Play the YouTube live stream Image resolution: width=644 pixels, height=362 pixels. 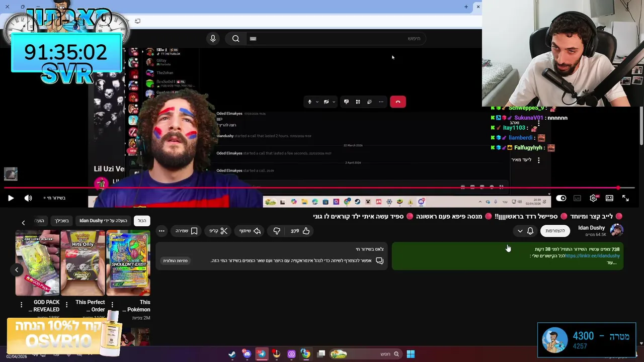[x=11, y=198]
